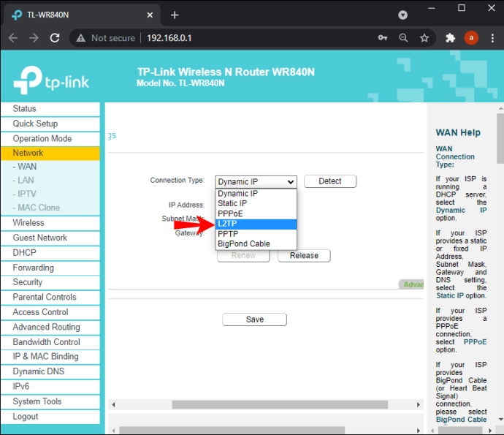The image size is (504, 435).
Task: Open DHCP in sidebar
Action: point(50,253)
